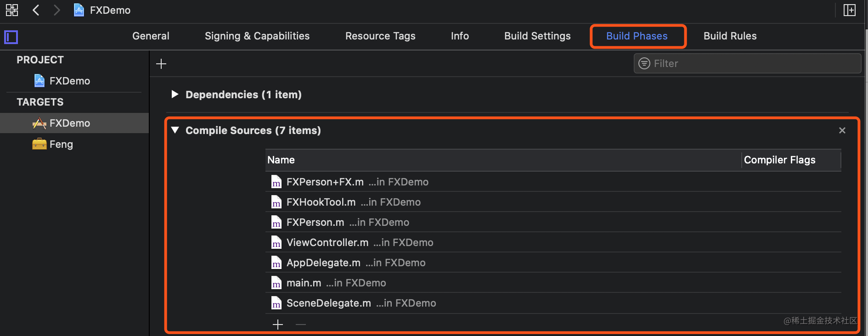
Task: Click the FXDemo breadcrumb title
Action: pyautogui.click(x=110, y=10)
